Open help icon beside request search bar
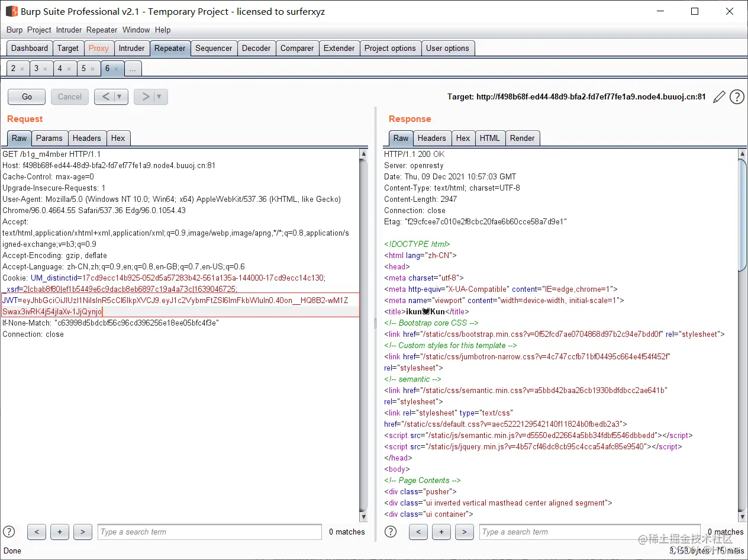The height and width of the screenshot is (560, 748). click(x=9, y=532)
